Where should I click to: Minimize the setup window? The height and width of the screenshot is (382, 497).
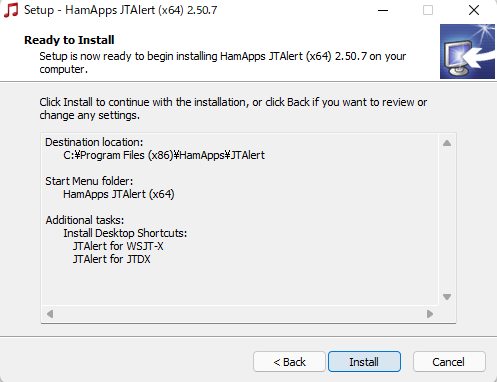[383, 10]
